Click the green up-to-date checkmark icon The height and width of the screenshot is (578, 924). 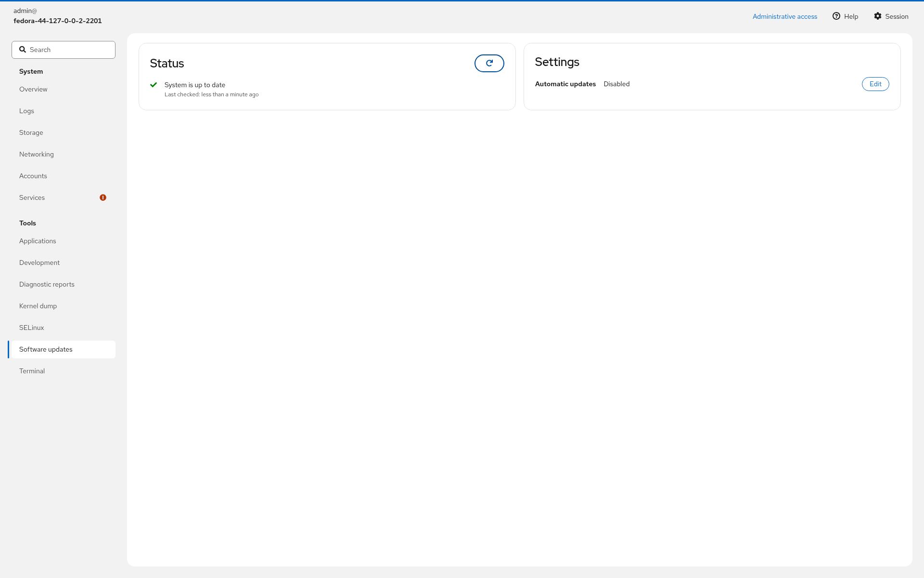(x=154, y=85)
